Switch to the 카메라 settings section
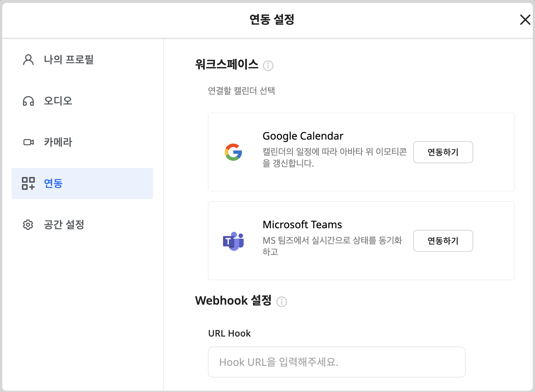Viewport: 535px width, 392px height. 58,142
